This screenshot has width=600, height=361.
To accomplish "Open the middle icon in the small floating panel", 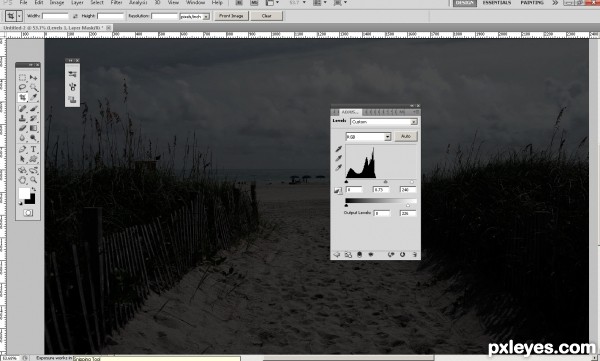I will click(72, 87).
